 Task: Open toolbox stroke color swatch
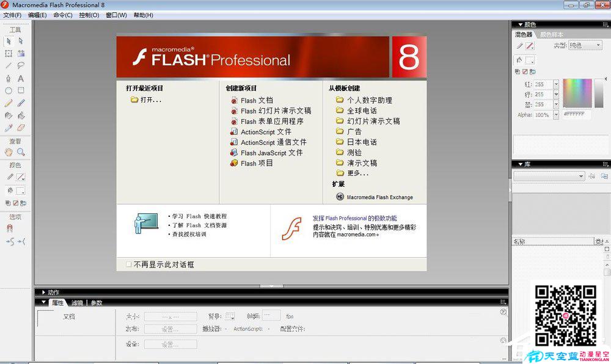[x=21, y=177]
